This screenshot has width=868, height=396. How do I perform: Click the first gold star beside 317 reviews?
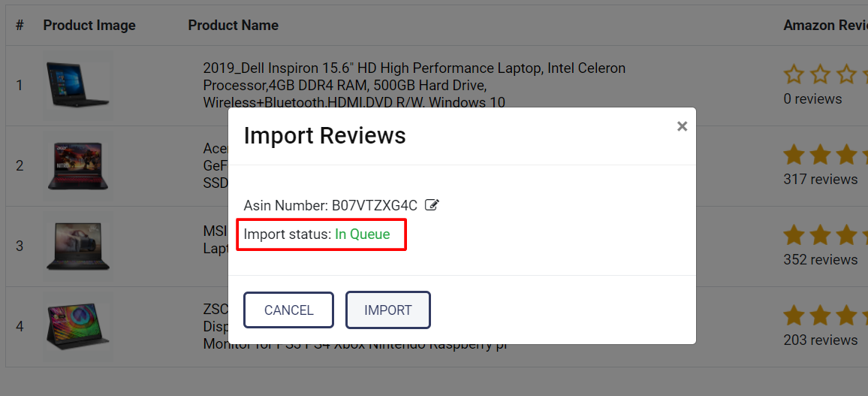794,155
